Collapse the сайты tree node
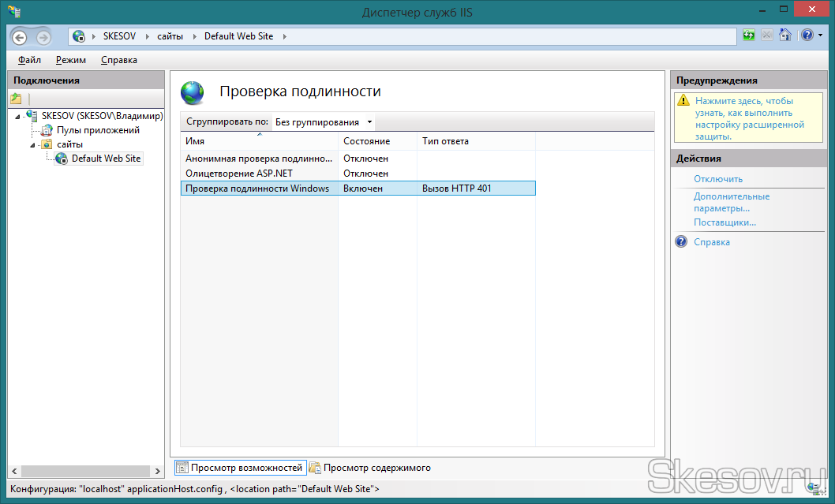The width and height of the screenshot is (835, 504). (x=32, y=145)
